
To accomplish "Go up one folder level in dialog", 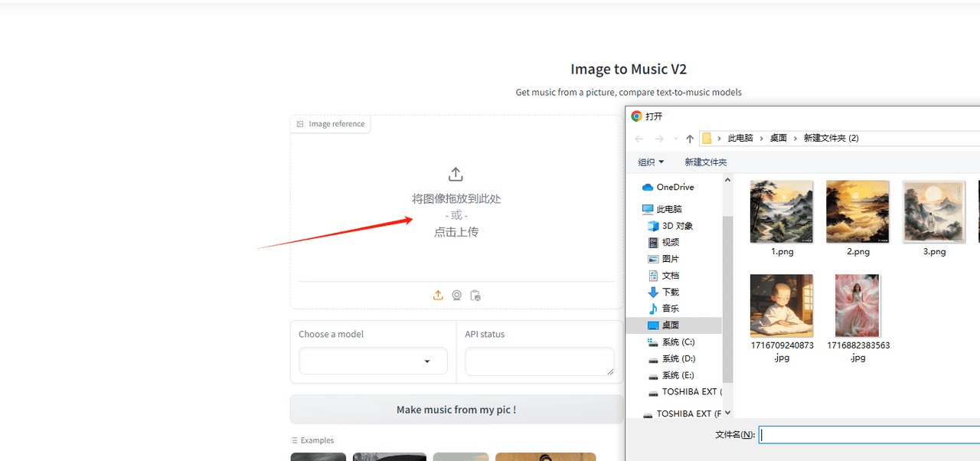I will point(690,139).
